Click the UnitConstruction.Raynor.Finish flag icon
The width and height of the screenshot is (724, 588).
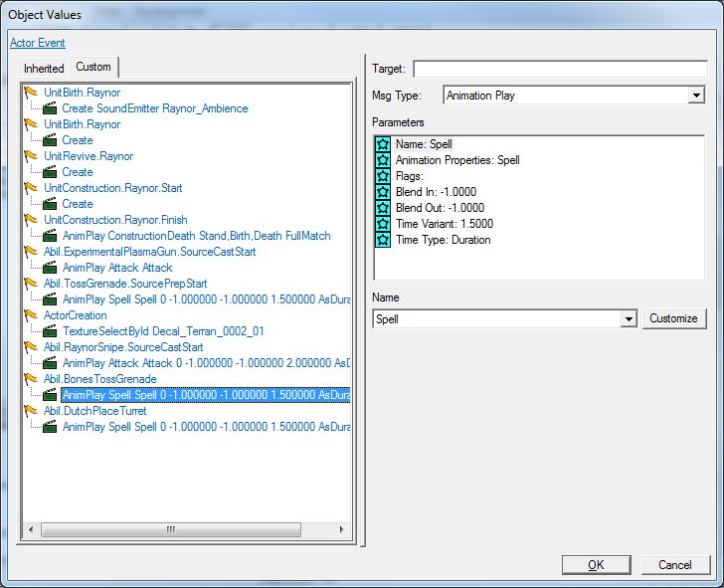click(x=31, y=220)
